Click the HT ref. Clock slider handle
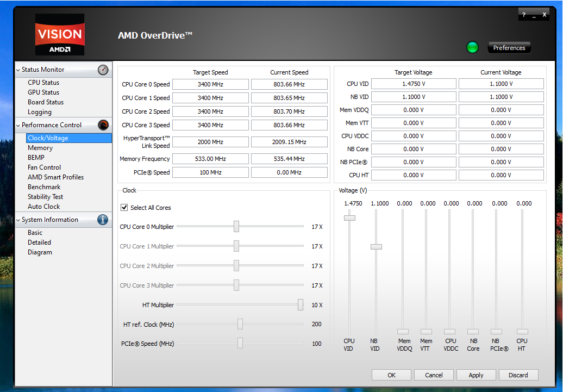The width and height of the screenshot is (563, 392). pos(240,324)
